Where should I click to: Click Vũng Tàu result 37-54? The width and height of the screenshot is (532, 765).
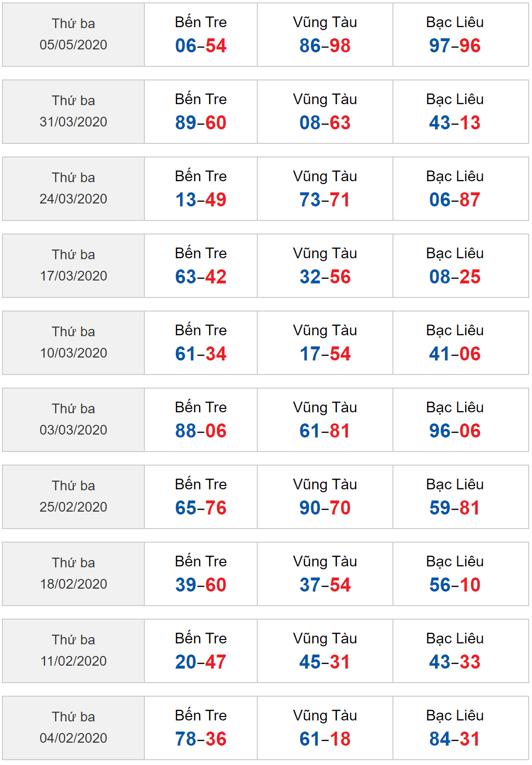point(325,585)
